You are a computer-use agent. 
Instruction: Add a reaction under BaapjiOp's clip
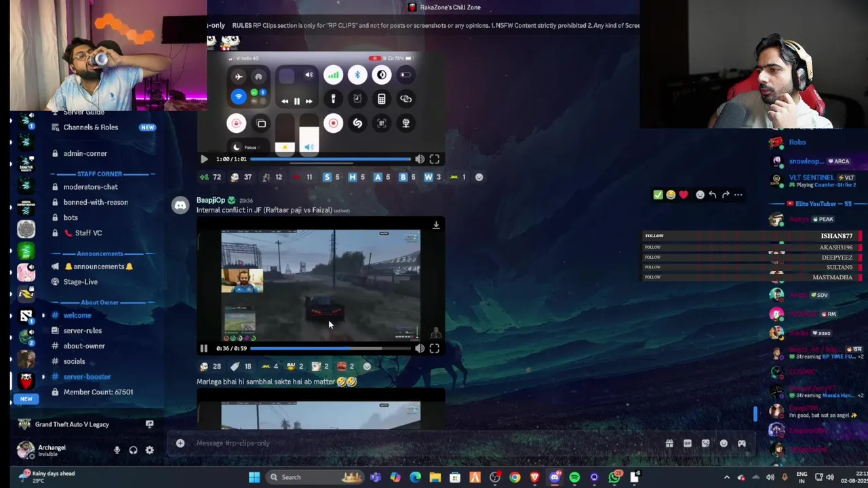[367, 366]
